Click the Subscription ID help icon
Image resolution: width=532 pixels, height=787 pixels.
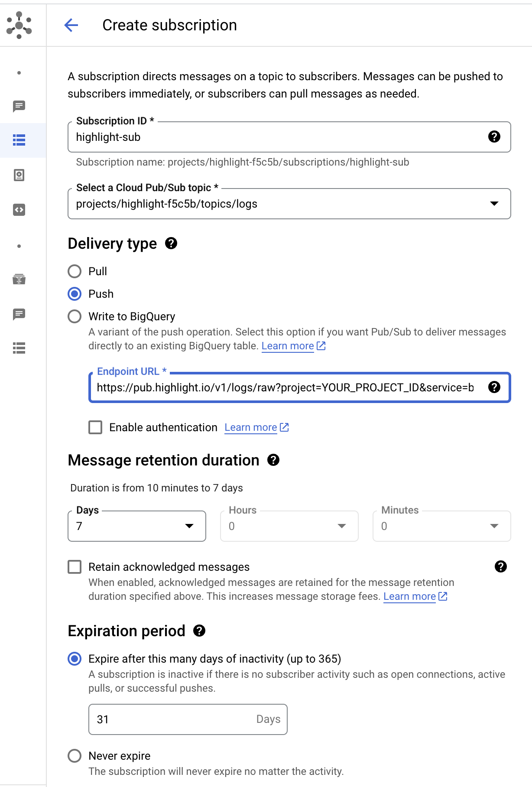[494, 137]
